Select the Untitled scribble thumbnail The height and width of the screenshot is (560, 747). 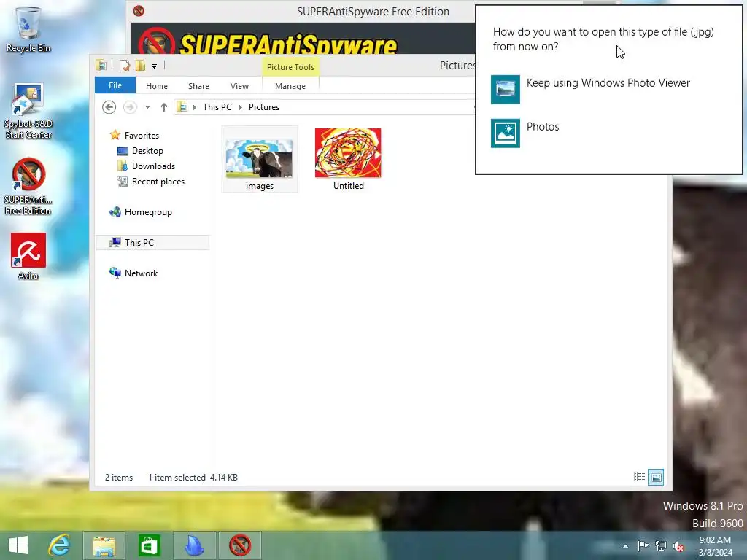click(x=348, y=159)
